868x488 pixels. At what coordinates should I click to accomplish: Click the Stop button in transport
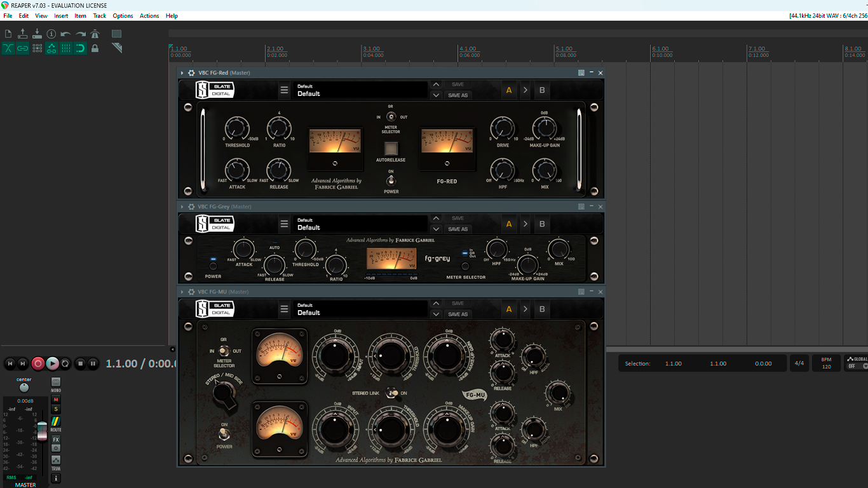(80, 363)
